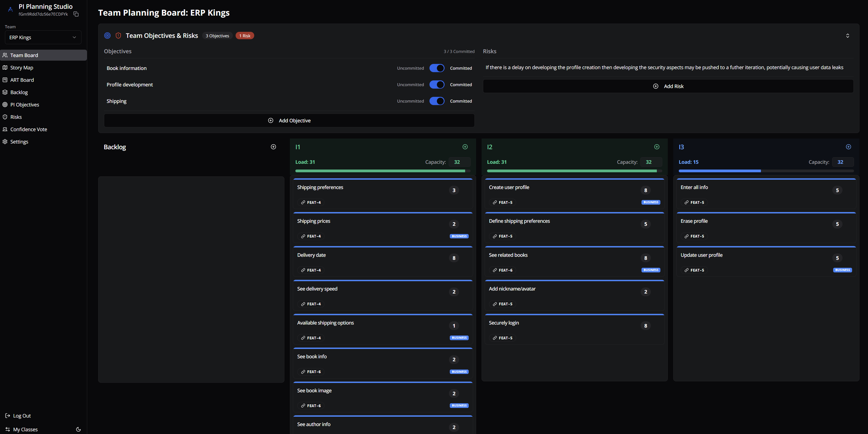Click the 2 points badge on Add nickname/avatar
Screen dimensions: 868x434
pyautogui.click(x=646, y=292)
